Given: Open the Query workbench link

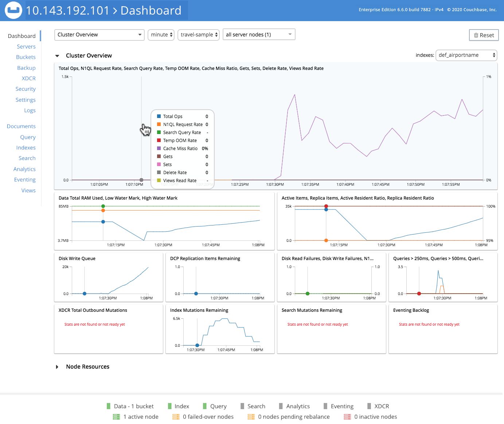Looking at the screenshot, I should pos(28,137).
